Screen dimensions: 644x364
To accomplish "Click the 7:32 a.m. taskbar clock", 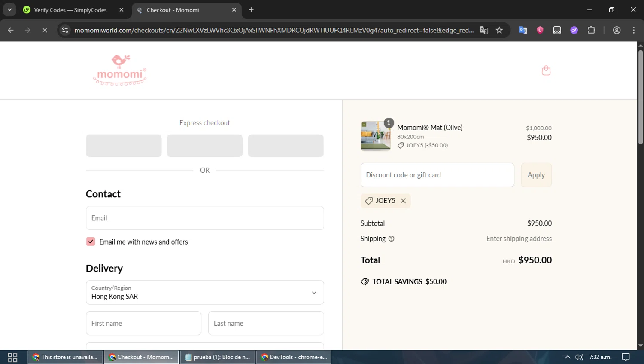I will click(600, 357).
